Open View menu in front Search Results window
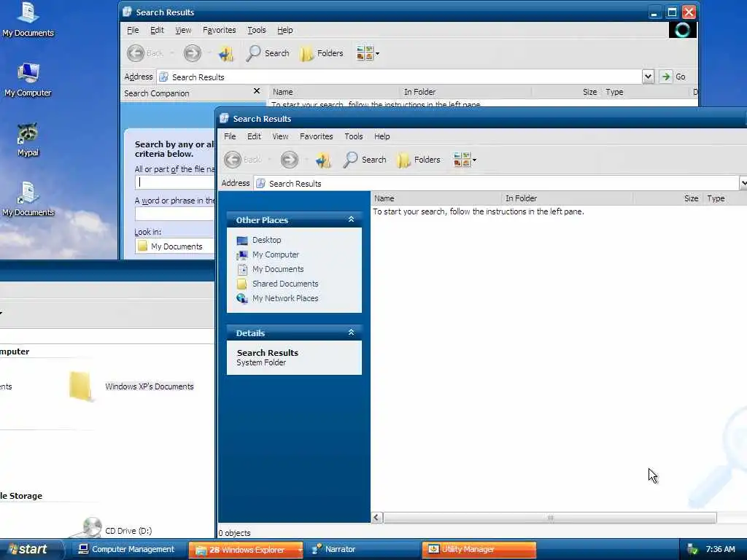747x560 pixels. point(280,136)
